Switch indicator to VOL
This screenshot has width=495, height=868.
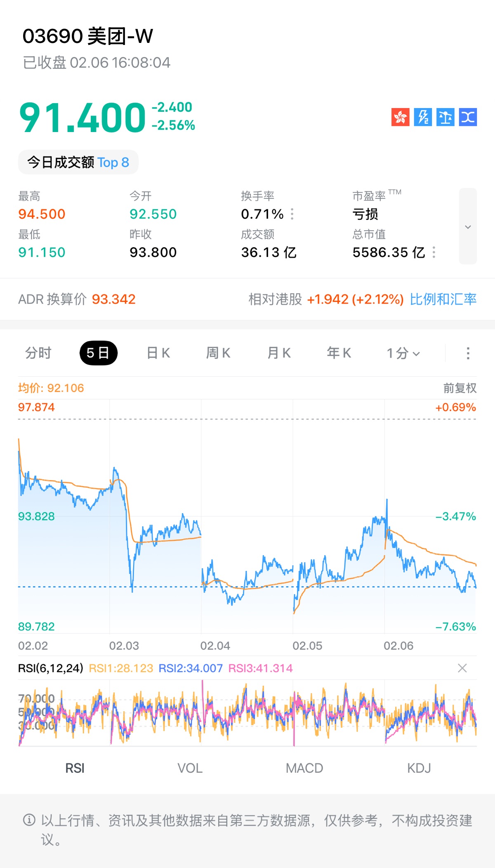pyautogui.click(x=190, y=768)
